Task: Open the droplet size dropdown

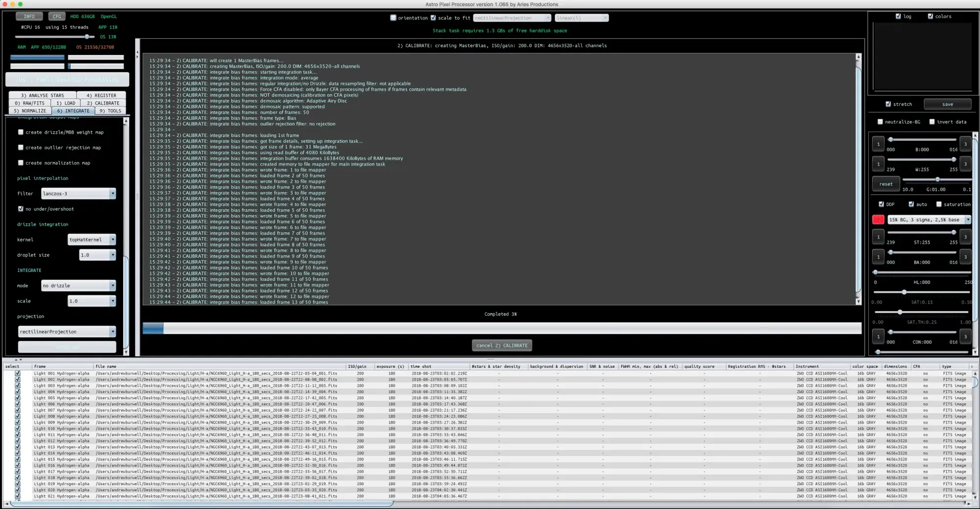Action: [x=98, y=255]
